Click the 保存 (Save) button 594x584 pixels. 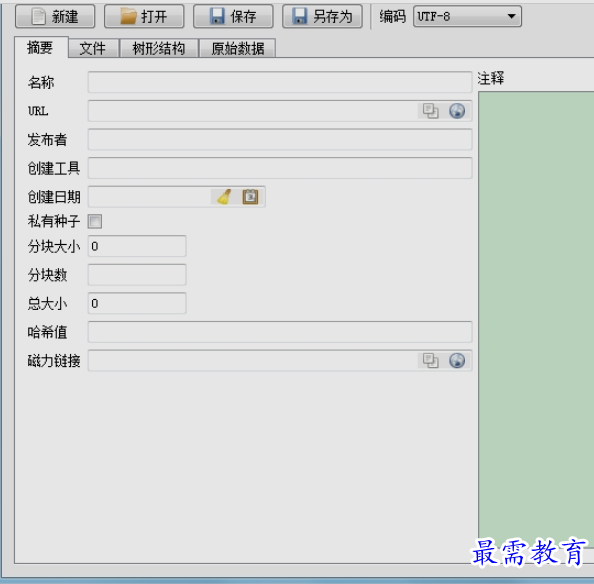click(233, 16)
